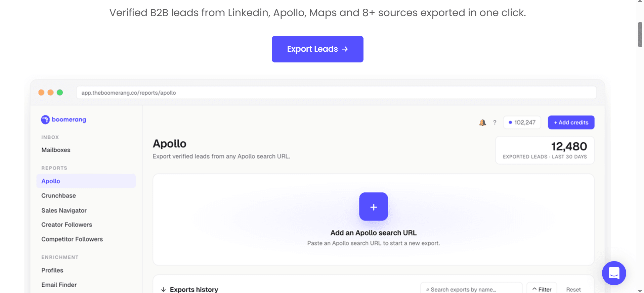
Task: Click the green window dot
Action: tap(60, 92)
